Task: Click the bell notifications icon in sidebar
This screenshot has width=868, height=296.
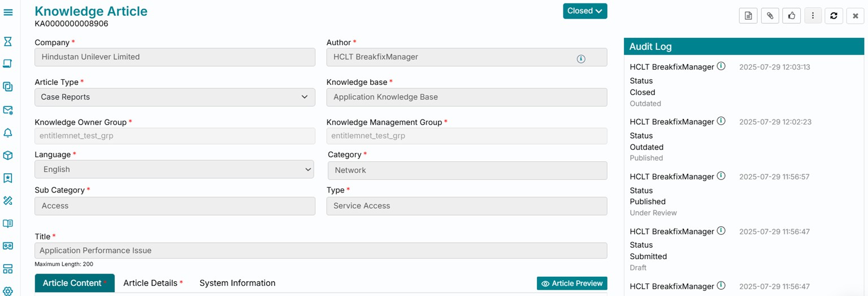Action: coord(8,133)
